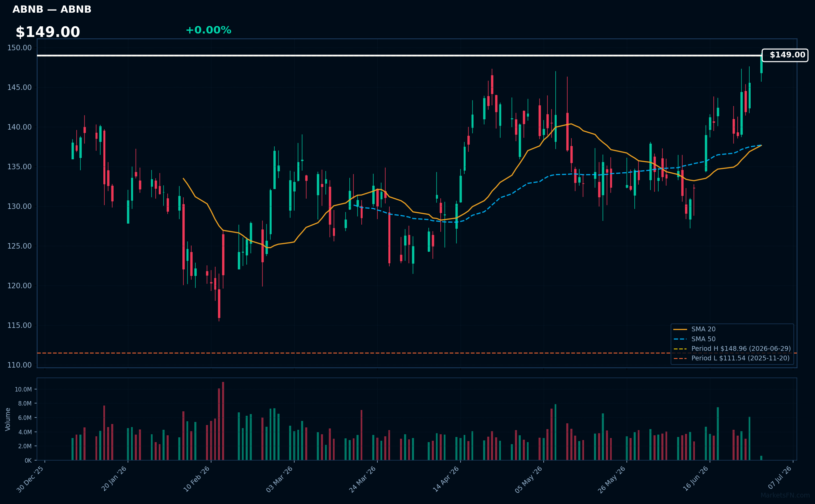Click the 07 Jul '26 date label
This screenshot has width=815, height=504.
pyautogui.click(x=780, y=478)
